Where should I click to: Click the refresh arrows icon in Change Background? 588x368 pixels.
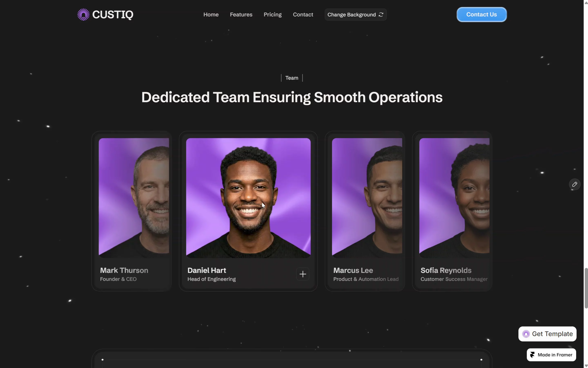(x=381, y=15)
